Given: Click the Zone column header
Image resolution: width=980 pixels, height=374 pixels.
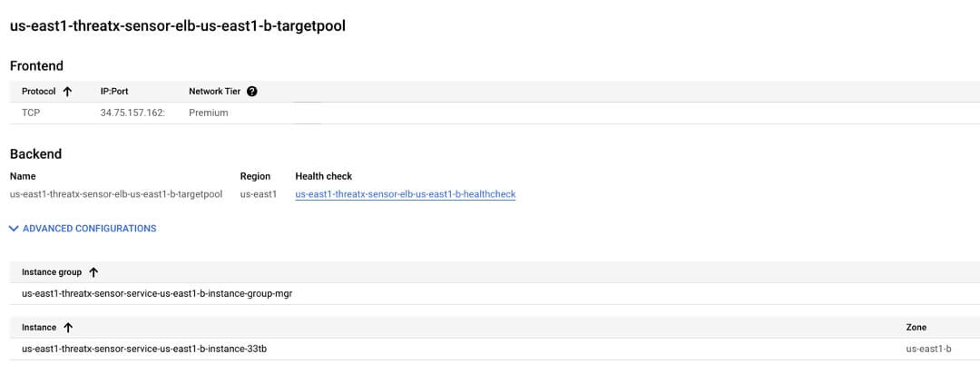Looking at the screenshot, I should coord(916,328).
